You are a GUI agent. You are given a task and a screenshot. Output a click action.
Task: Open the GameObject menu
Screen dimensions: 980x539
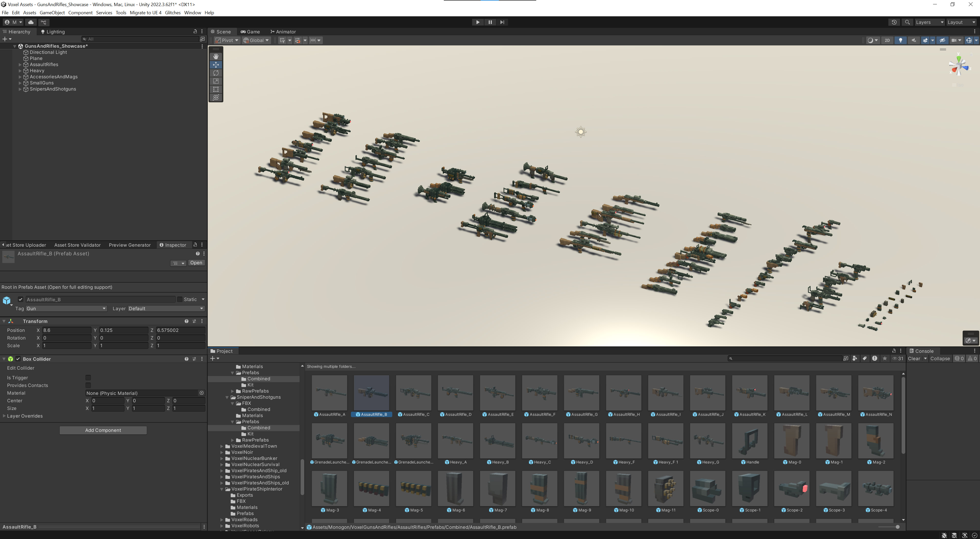coord(52,12)
